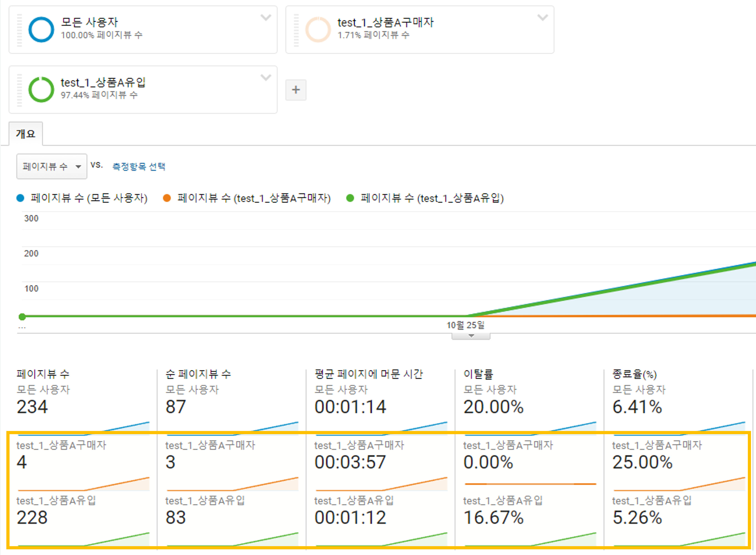Image resolution: width=756 pixels, height=555 pixels.
Task: Switch to the 개요 tab
Action: click(x=26, y=134)
